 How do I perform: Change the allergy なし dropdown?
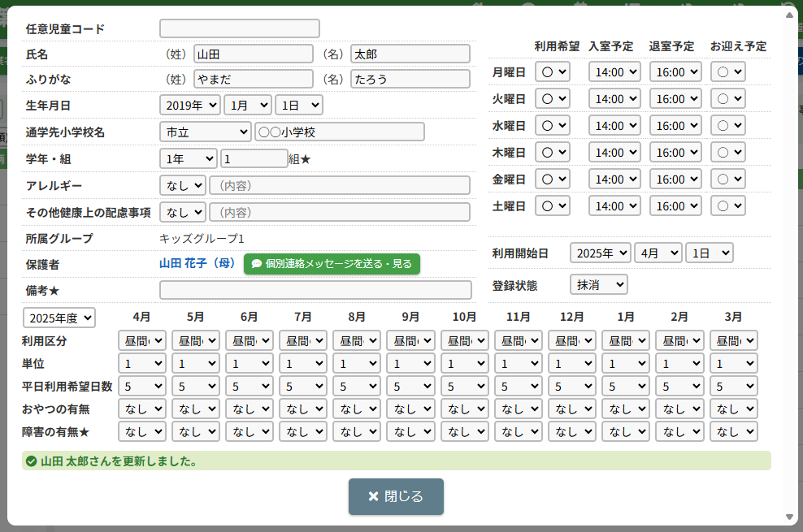coord(183,185)
